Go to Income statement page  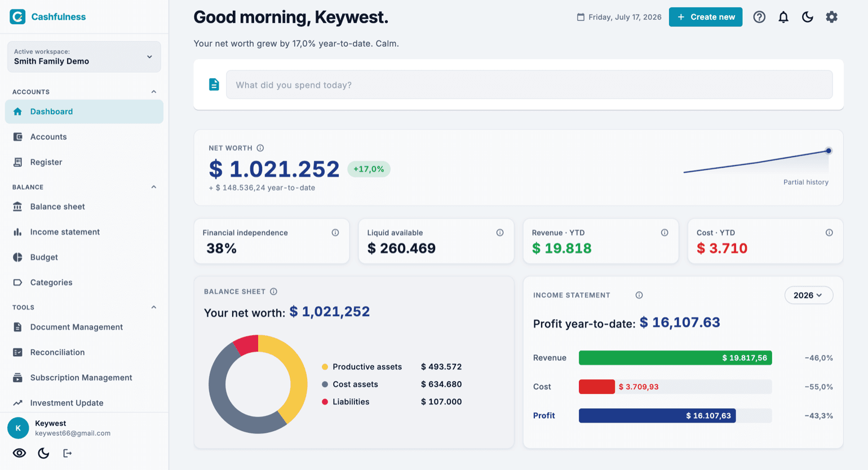tap(84, 232)
